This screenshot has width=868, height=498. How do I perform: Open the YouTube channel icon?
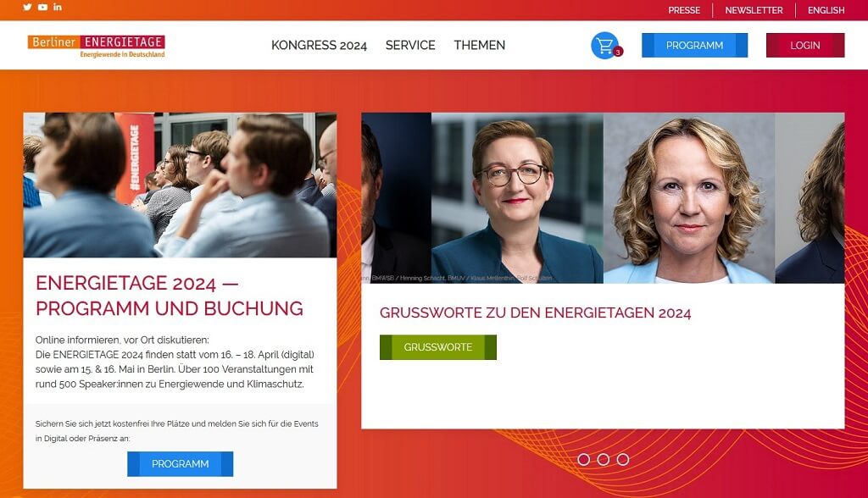point(42,7)
